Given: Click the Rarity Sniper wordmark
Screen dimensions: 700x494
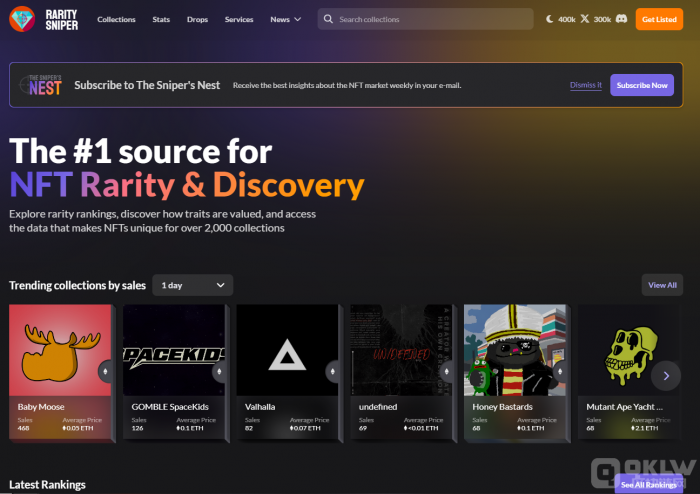Looking at the screenshot, I should [62, 20].
